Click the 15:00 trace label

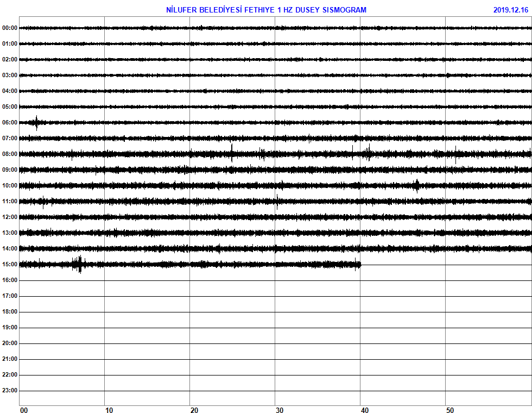[10, 265]
